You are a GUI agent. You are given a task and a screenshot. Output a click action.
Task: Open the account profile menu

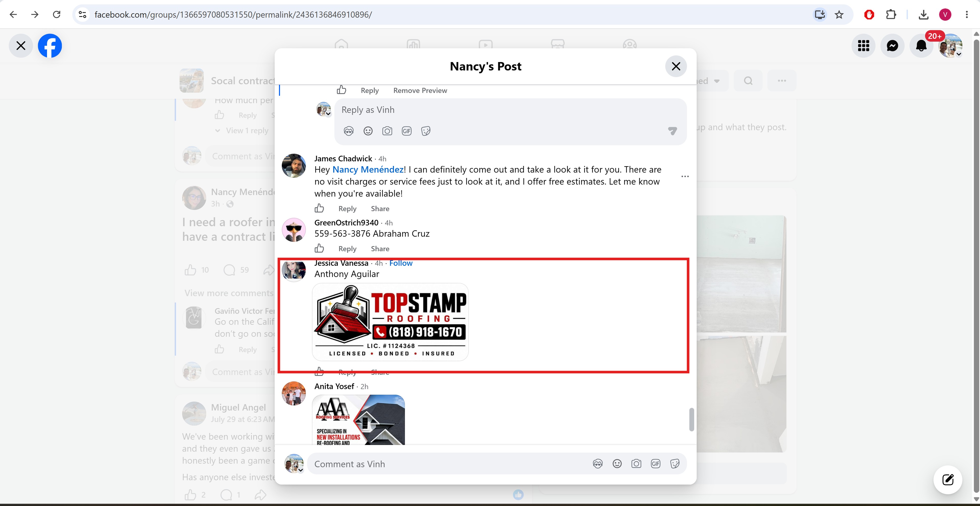[950, 46]
